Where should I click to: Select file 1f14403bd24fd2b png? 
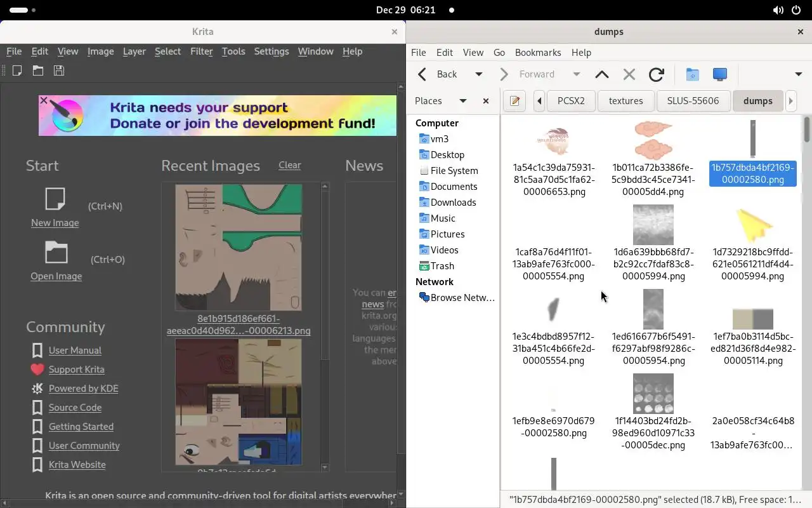(653, 412)
